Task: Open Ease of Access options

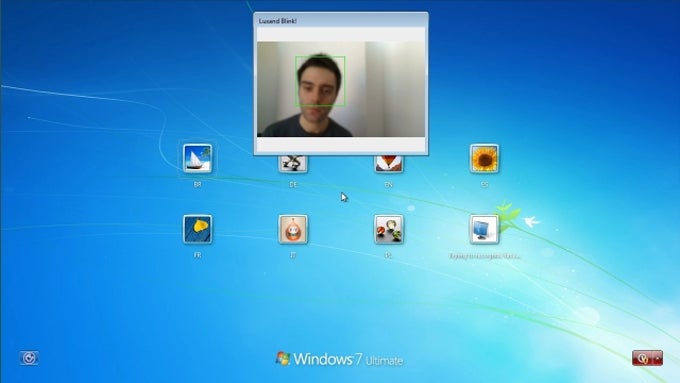Action: pos(29,358)
